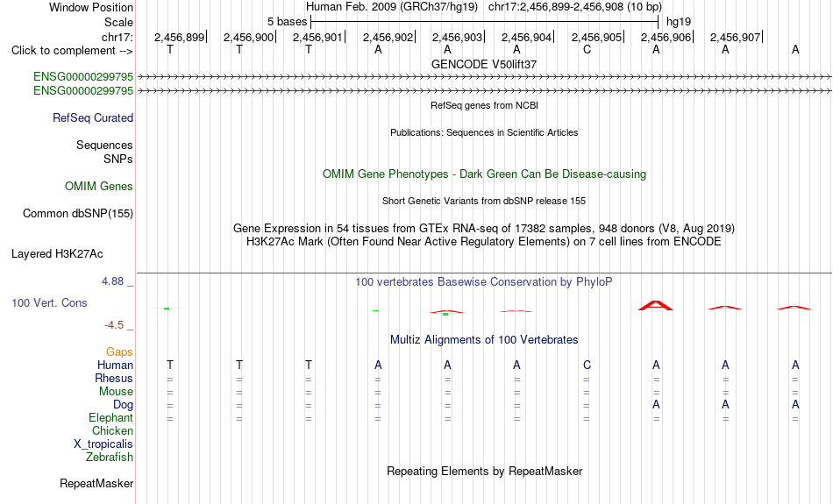833x504 pixels.
Task: Open 'Short Genetic Variants from dbSNP release 155'
Action: (484, 201)
